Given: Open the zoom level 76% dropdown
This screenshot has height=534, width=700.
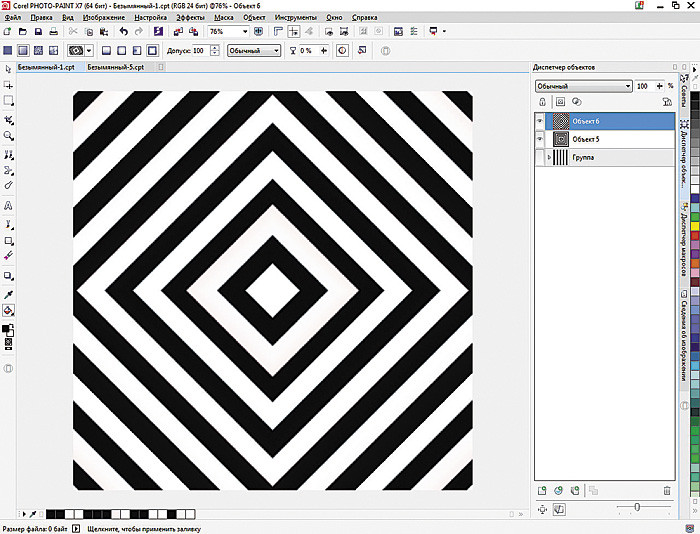Looking at the screenshot, I should (x=245, y=32).
